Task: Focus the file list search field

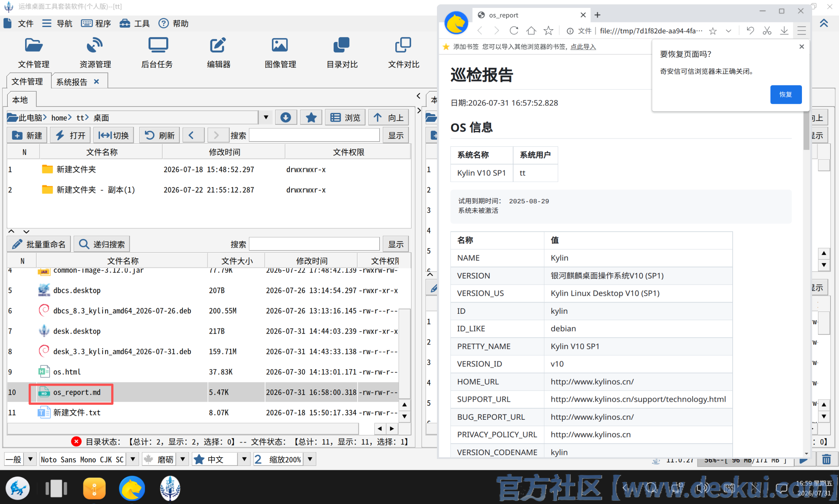Action: [314, 244]
